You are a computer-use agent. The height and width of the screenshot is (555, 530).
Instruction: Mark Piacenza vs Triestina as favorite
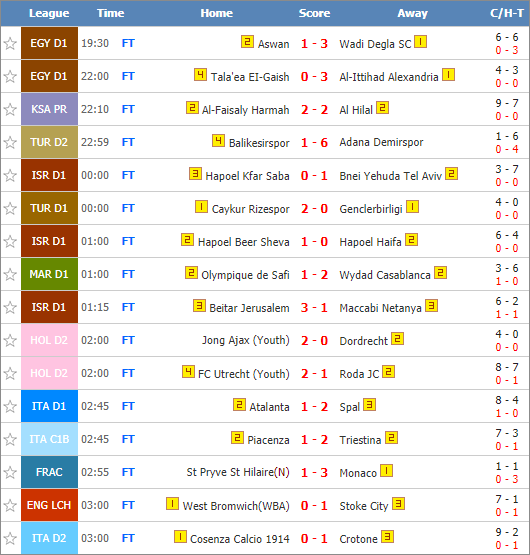pyautogui.click(x=10, y=439)
